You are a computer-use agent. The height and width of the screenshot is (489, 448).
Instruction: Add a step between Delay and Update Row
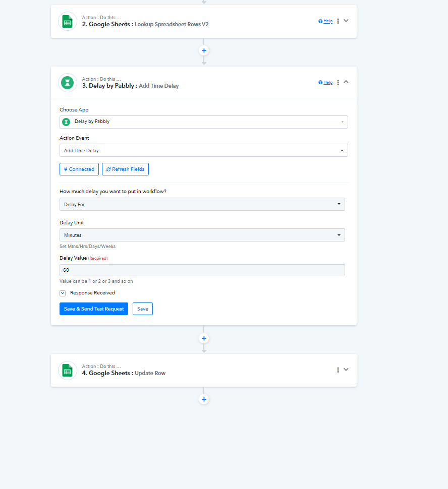204,338
